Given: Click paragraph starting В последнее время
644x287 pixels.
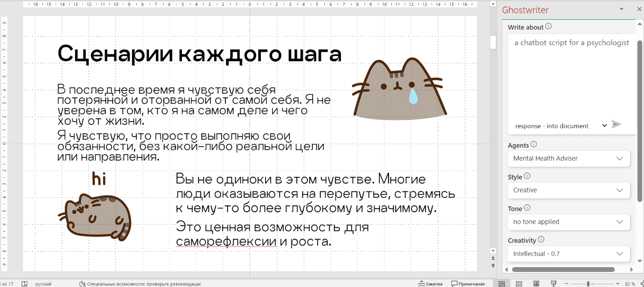Looking at the screenshot, I should (194, 105).
